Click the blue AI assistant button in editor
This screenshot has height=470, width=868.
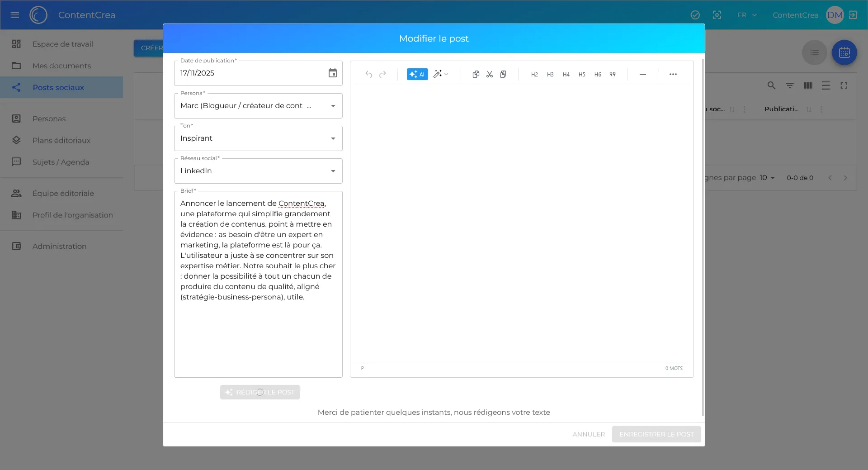coord(417,74)
